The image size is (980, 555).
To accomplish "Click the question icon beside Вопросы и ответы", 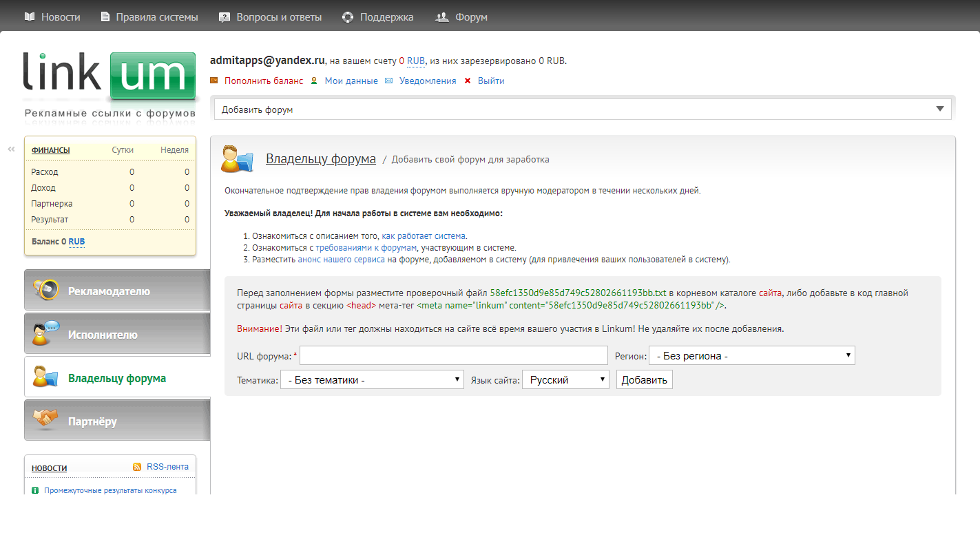I will (224, 17).
